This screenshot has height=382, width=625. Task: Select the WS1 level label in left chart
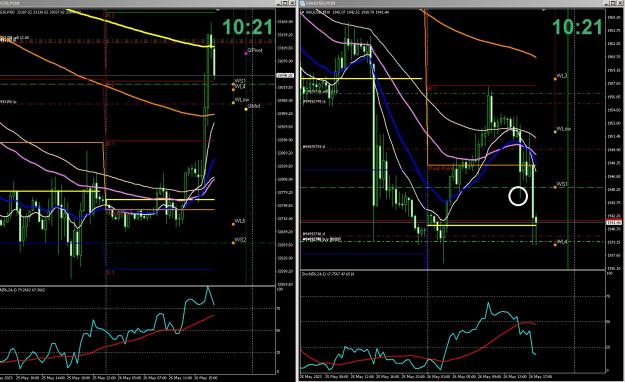coord(240,81)
